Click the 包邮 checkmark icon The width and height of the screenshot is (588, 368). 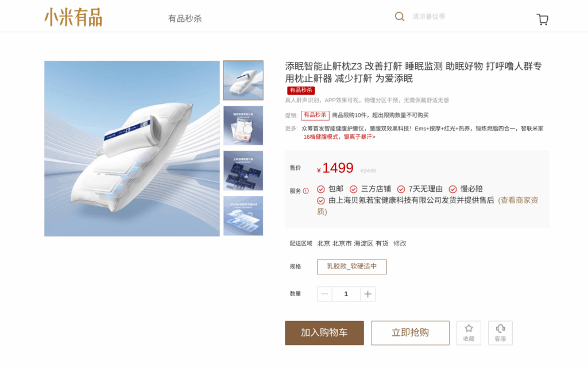(320, 189)
